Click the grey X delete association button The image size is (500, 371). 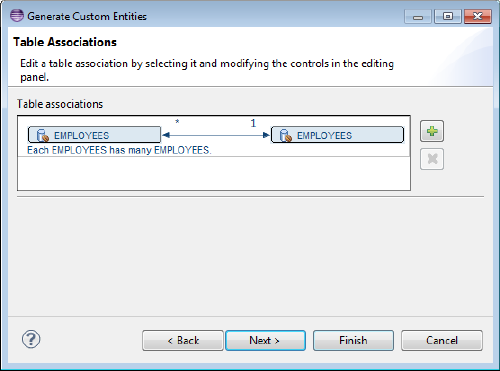tap(432, 159)
